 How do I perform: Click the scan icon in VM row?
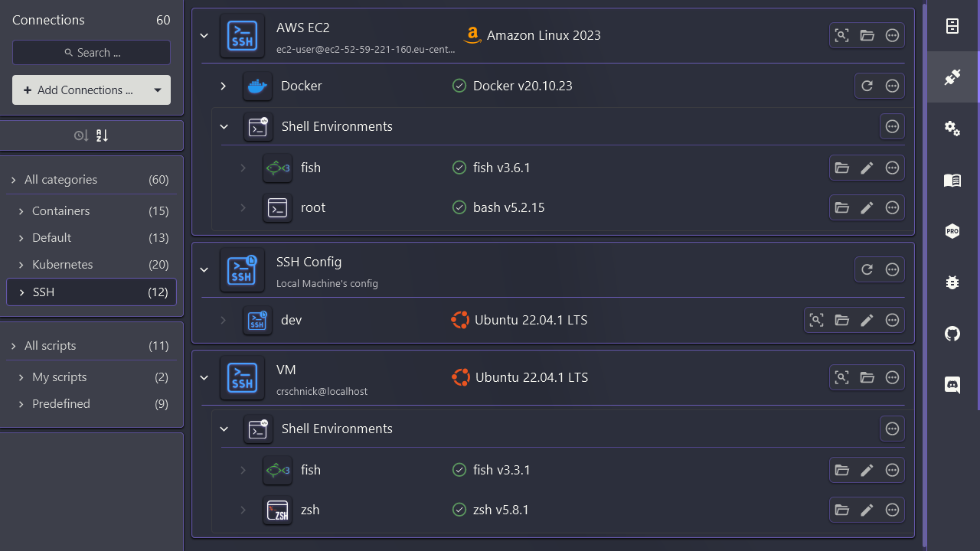841,377
